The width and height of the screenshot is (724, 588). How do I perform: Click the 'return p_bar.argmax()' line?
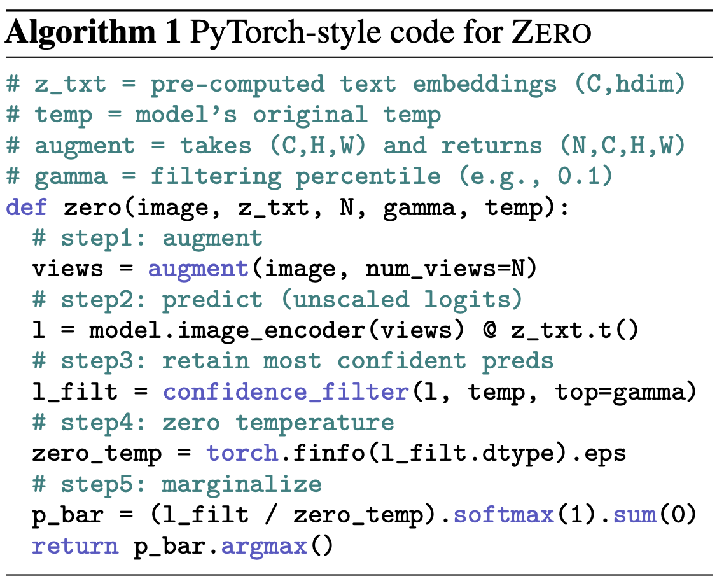pos(183,547)
